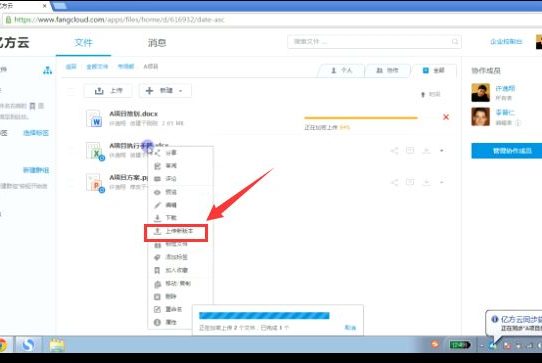Click the organization tree icon in sidebar
Viewport: 542px width, 363px height.
47,71
